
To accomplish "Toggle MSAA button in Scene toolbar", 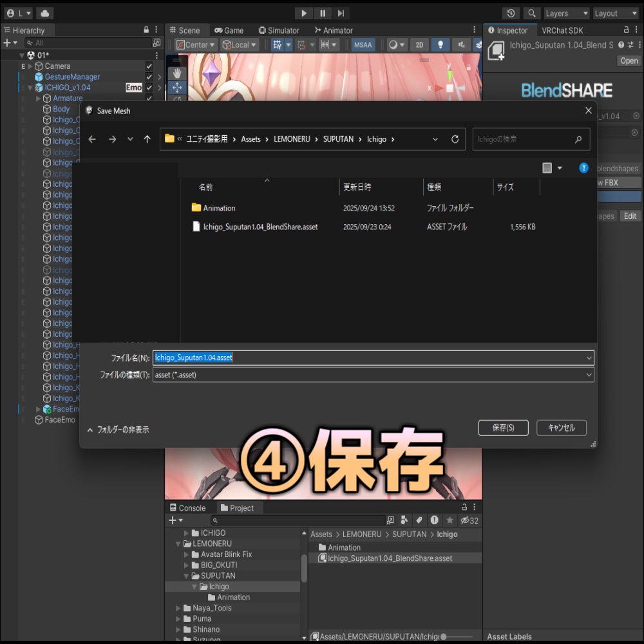I will tap(363, 45).
